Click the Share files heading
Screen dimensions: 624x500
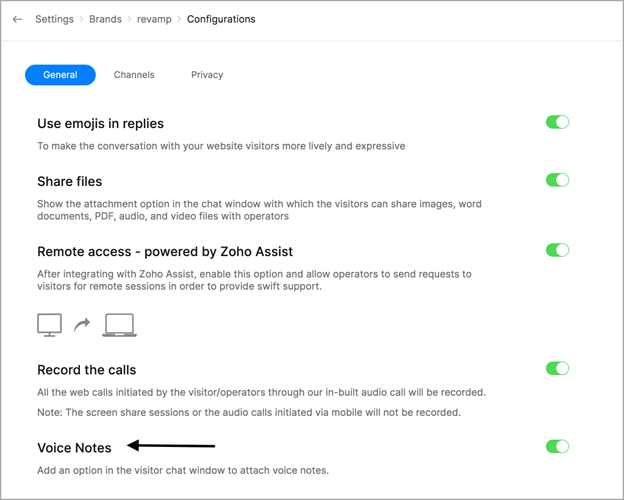(69, 181)
